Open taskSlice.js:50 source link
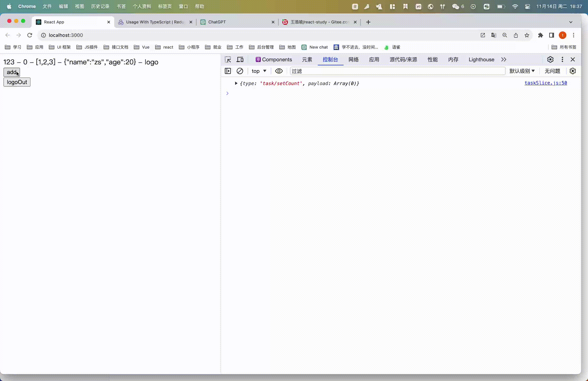The image size is (588, 381). (545, 83)
